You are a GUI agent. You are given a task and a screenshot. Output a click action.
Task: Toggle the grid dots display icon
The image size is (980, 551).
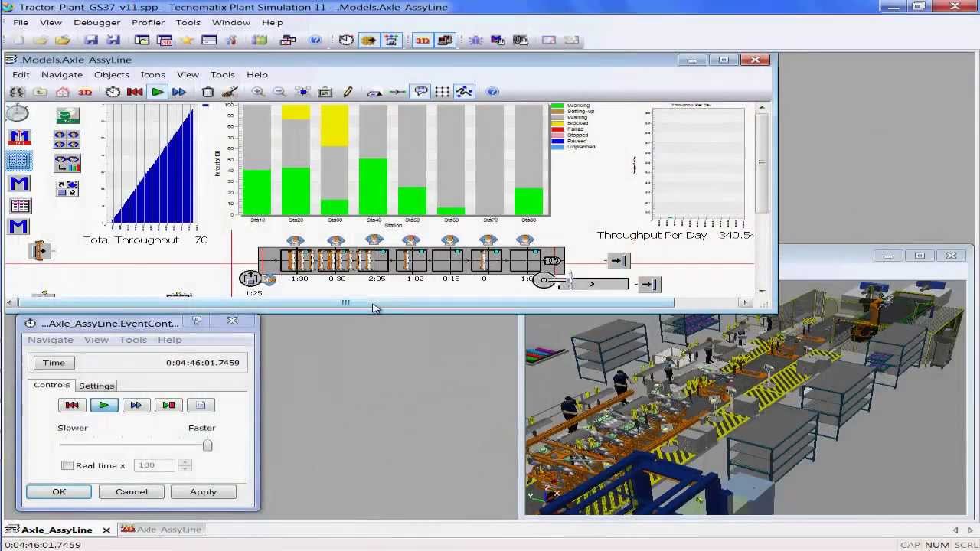point(443,92)
